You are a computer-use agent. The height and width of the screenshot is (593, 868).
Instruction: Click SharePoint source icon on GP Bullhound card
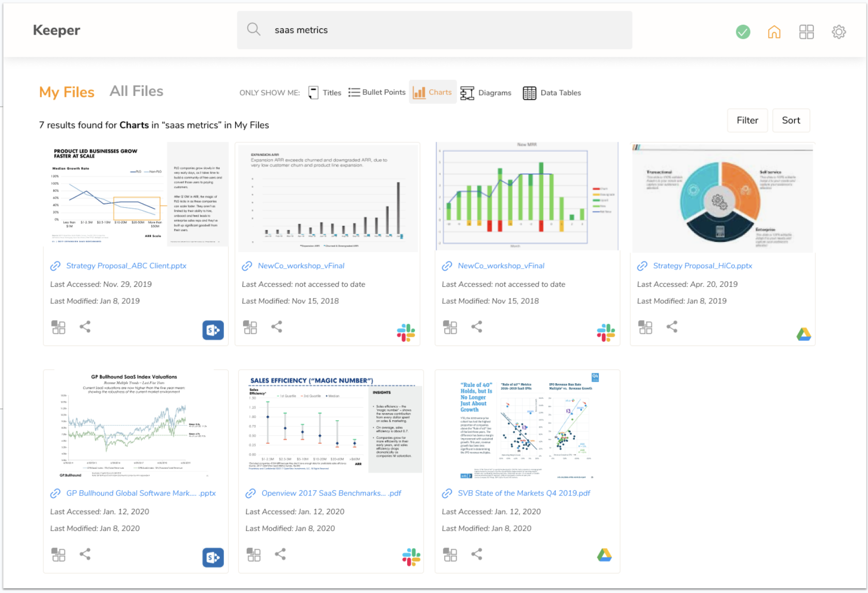[213, 557]
